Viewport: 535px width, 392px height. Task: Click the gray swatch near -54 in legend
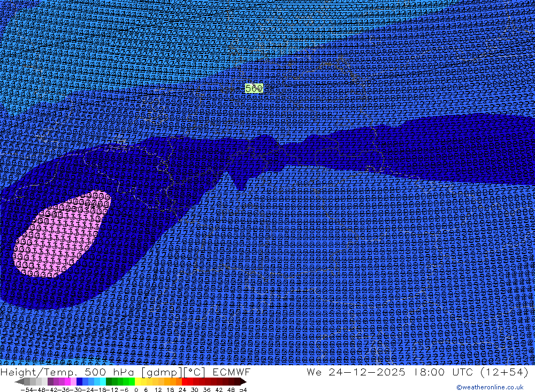coord(28,382)
